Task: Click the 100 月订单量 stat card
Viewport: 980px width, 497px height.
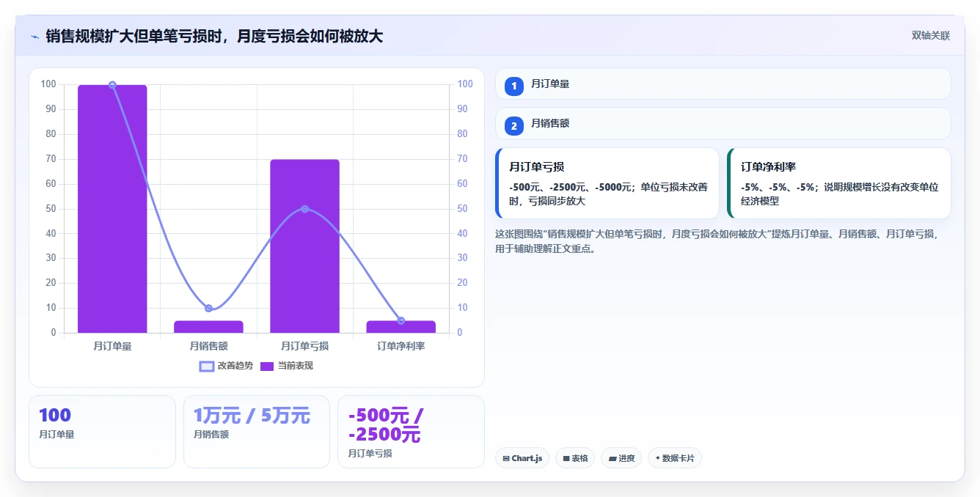Action: pyautogui.click(x=102, y=432)
